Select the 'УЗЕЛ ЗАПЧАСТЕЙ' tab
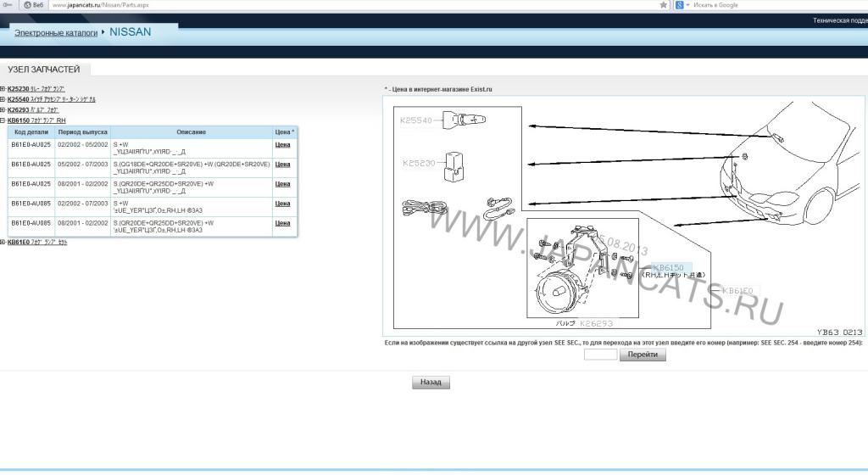 point(44,70)
